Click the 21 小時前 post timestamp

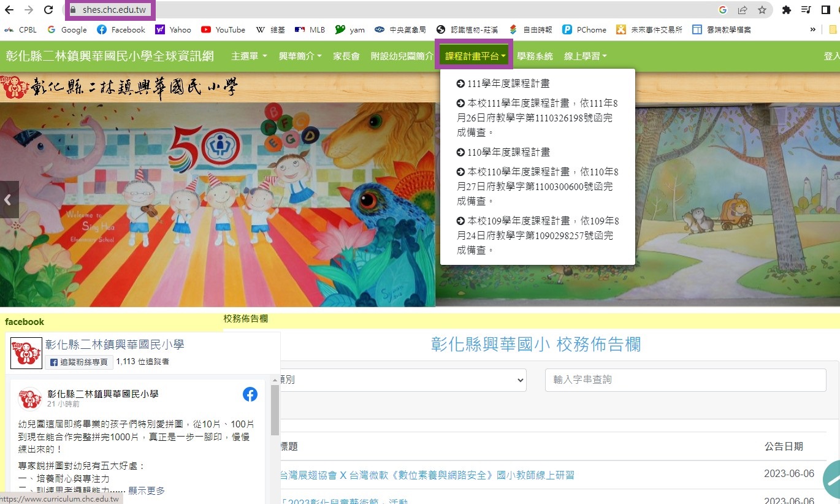[x=63, y=404]
